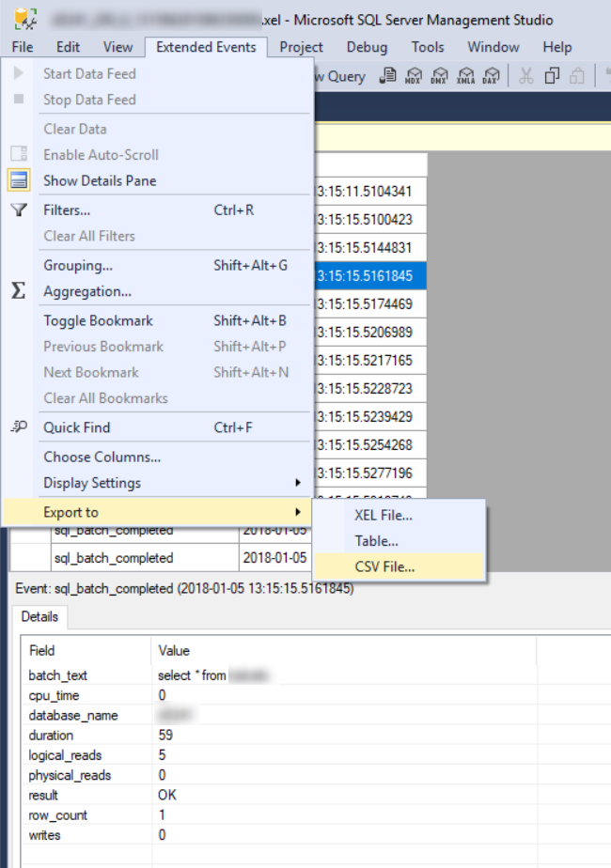Open the Aggregation dialog

click(x=158, y=291)
